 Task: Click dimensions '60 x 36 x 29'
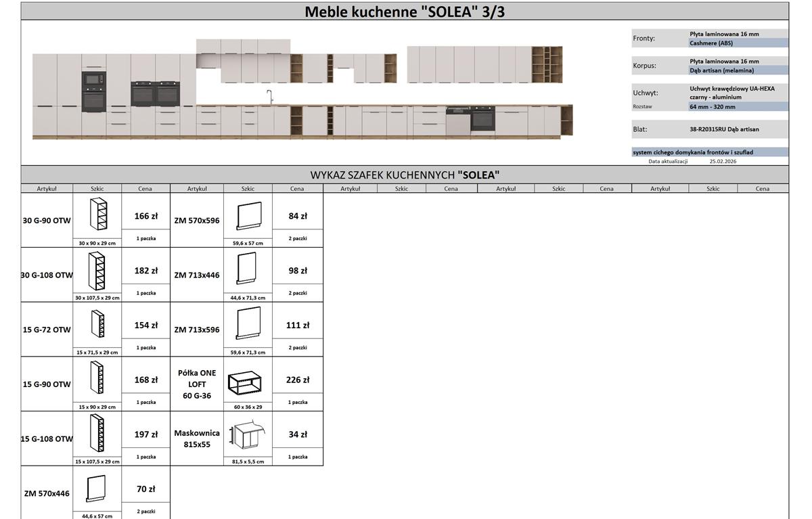pos(248,407)
